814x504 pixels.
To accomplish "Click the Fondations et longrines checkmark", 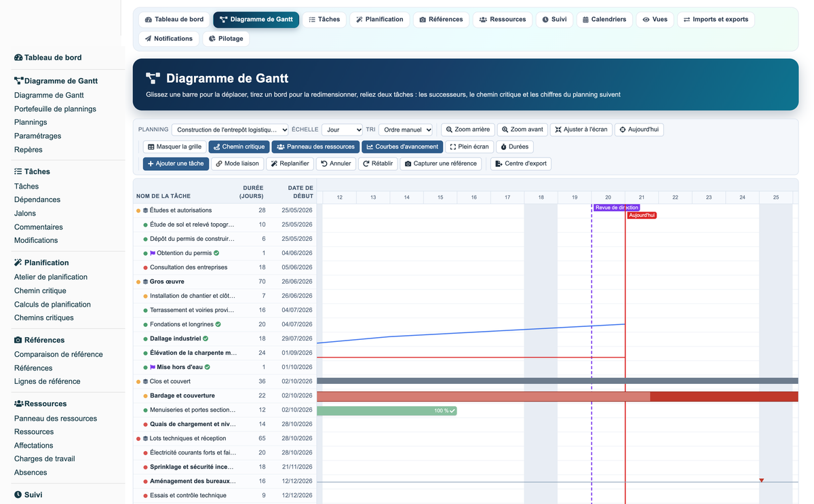I will click(x=218, y=324).
